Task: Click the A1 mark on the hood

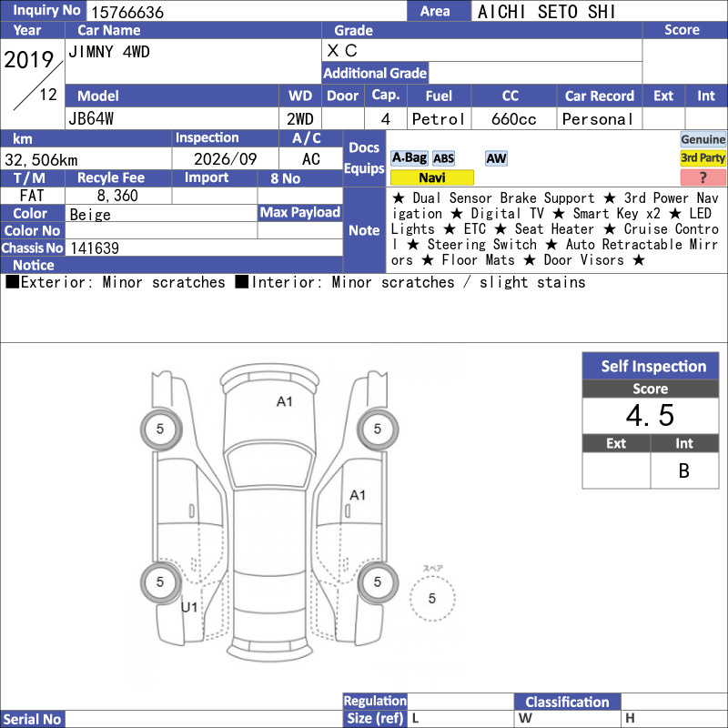Action: [285, 401]
